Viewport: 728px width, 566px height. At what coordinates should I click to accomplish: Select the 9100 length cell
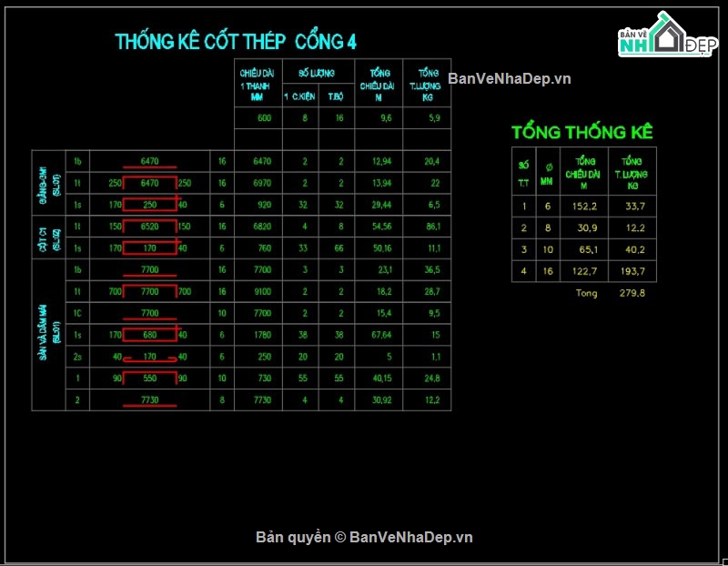pyautogui.click(x=262, y=292)
